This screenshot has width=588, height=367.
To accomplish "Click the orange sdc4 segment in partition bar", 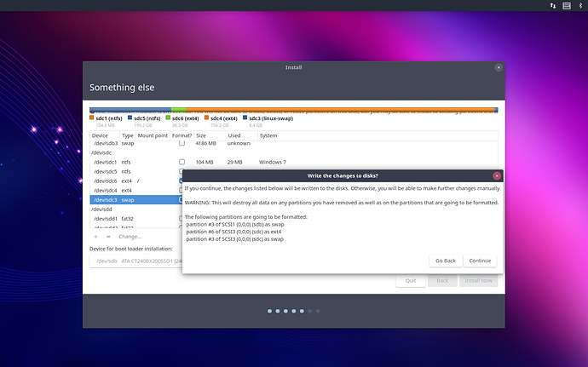I will coord(340,110).
